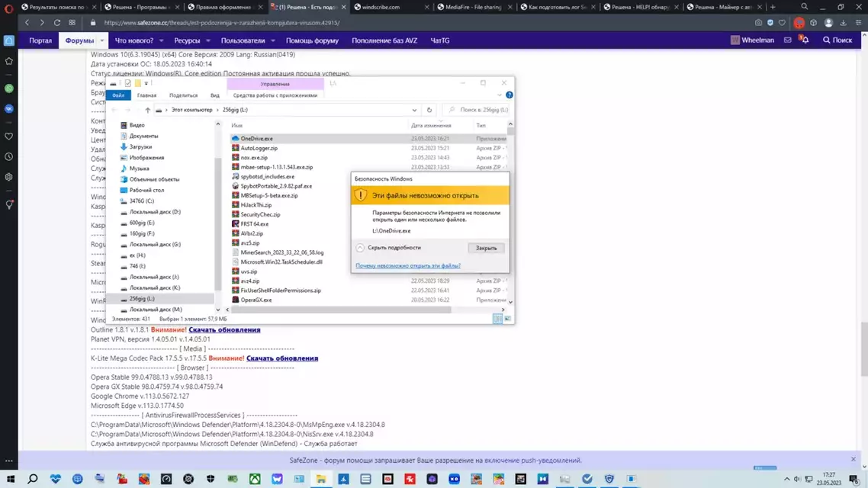
Task: Open the forum Поиск search
Action: [x=837, y=40]
